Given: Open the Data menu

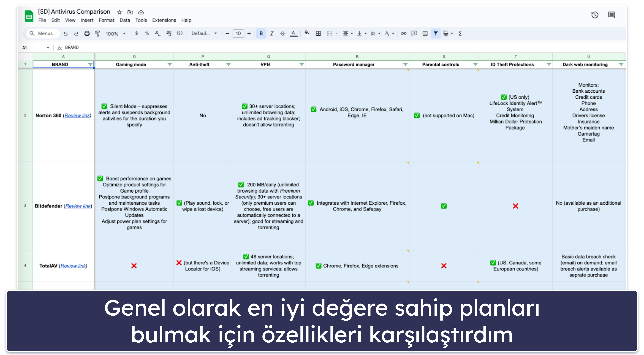Looking at the screenshot, I should coord(125,20).
